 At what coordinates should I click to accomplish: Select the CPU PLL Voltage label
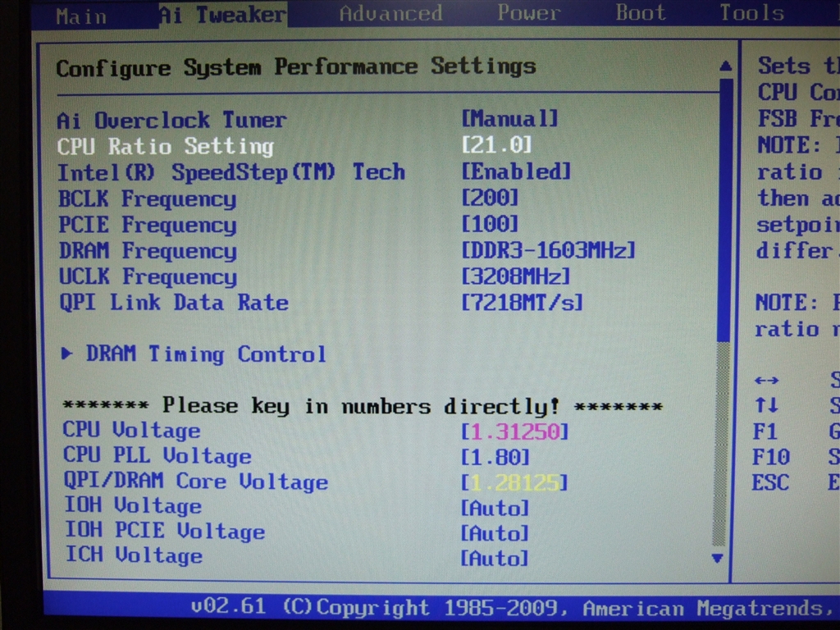point(157,455)
